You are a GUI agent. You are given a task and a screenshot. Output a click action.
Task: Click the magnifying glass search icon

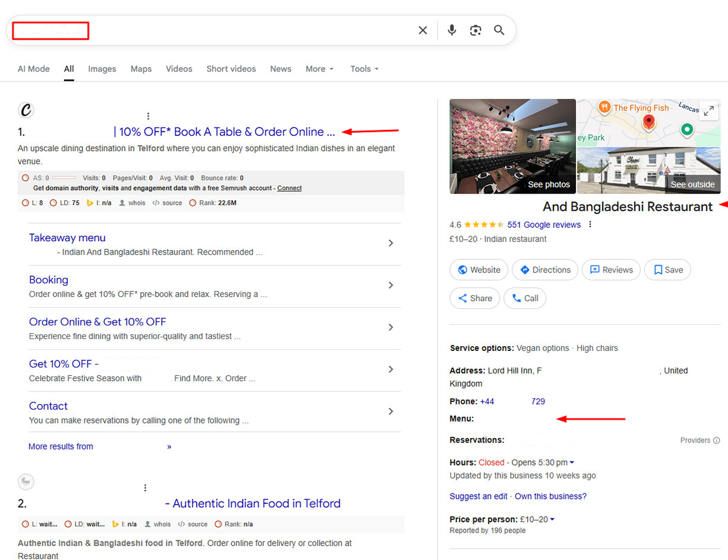499,30
